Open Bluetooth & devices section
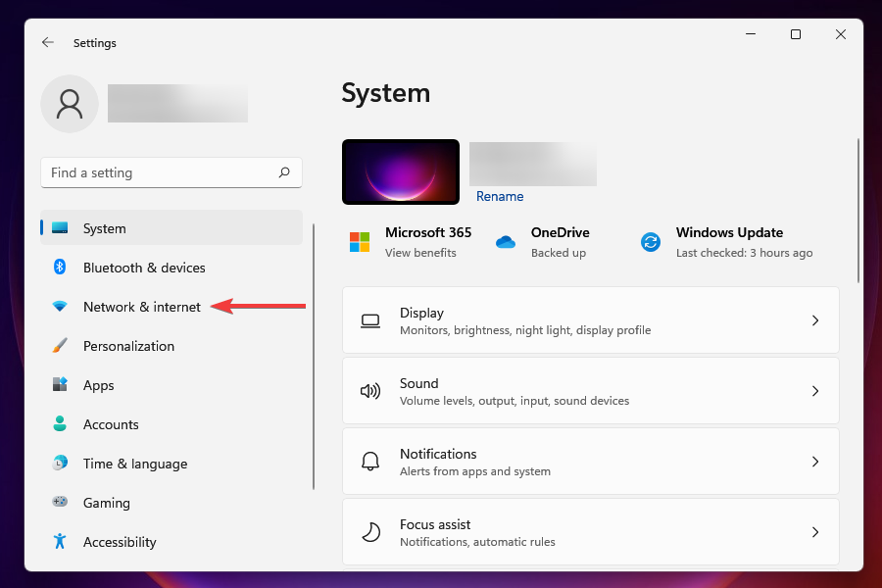This screenshot has width=882, height=588. pos(171,268)
